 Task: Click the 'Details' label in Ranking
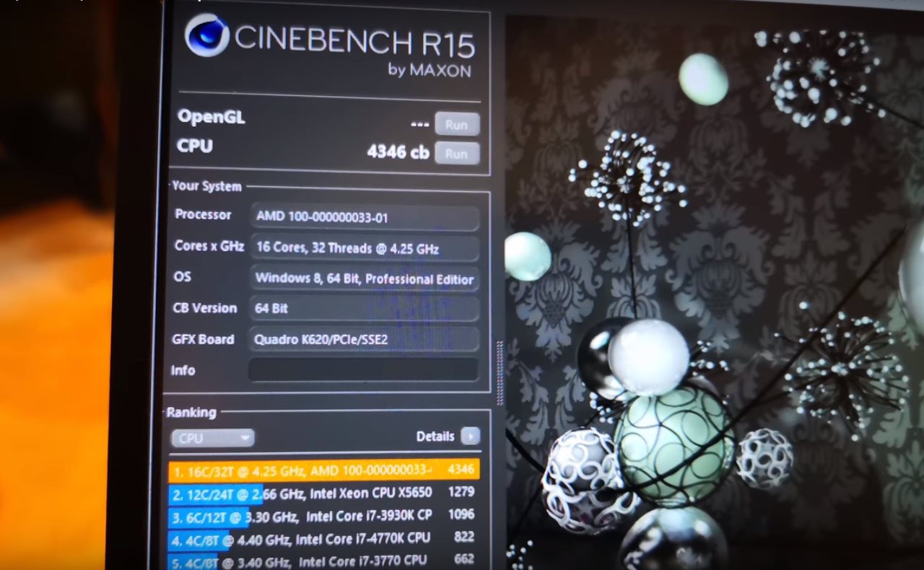435,437
